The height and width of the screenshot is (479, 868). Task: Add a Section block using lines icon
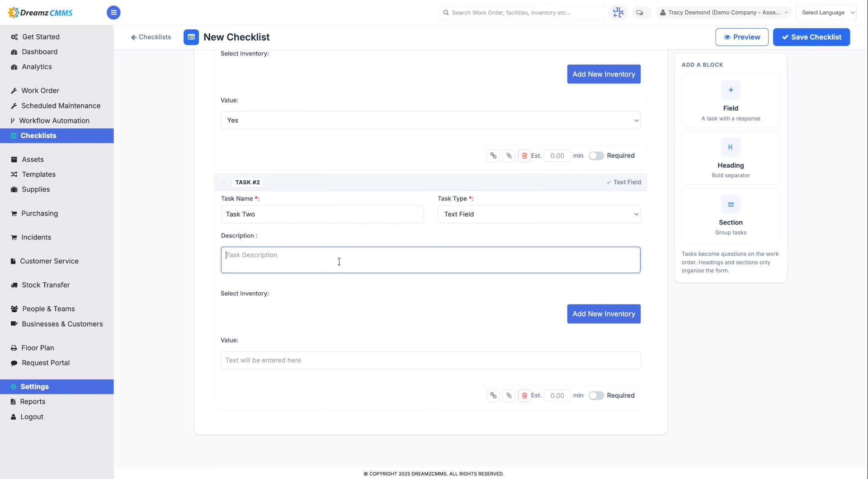coord(731,204)
